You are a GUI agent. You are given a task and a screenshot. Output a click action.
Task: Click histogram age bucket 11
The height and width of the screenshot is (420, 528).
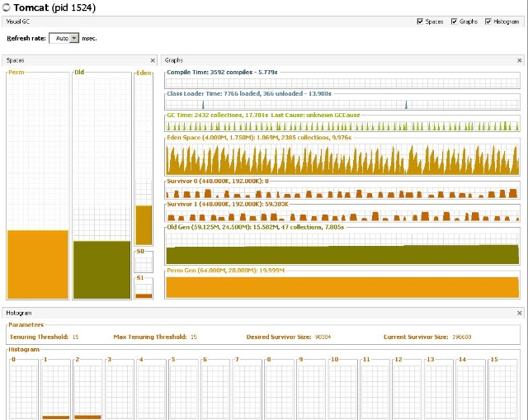click(375, 390)
